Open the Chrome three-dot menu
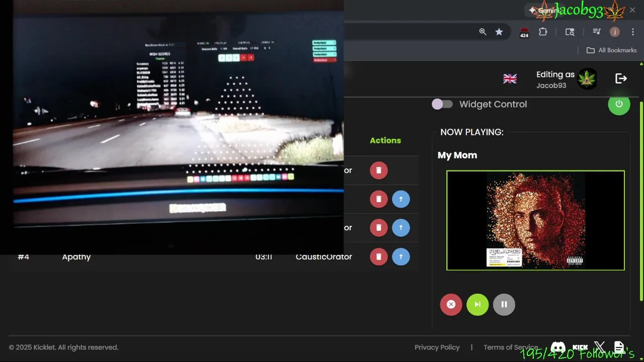Screen dimensions: 644x362 (633, 32)
